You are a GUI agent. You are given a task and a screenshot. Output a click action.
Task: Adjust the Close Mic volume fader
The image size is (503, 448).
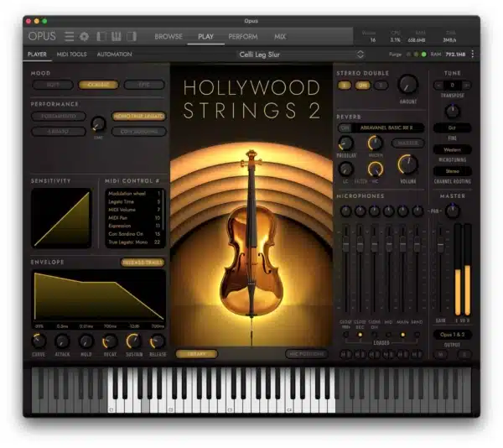[x=345, y=244]
